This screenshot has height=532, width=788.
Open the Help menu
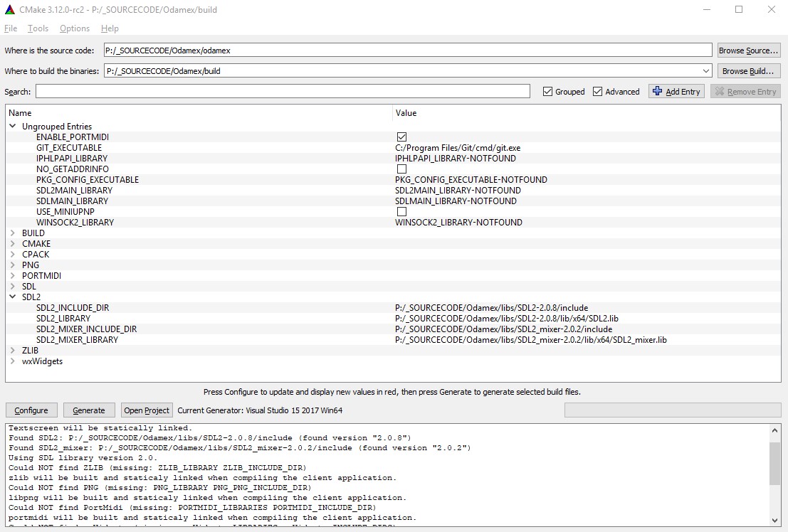[110, 28]
